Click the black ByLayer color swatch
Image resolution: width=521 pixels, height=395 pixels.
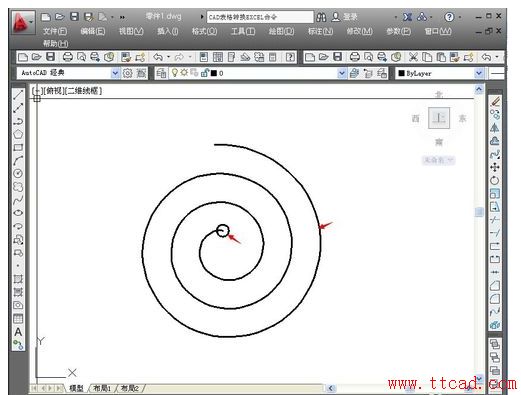click(401, 73)
